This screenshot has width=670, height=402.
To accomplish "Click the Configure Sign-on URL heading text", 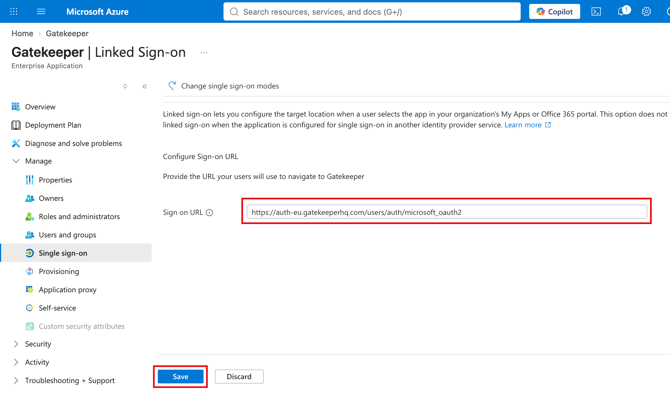I will click(200, 156).
